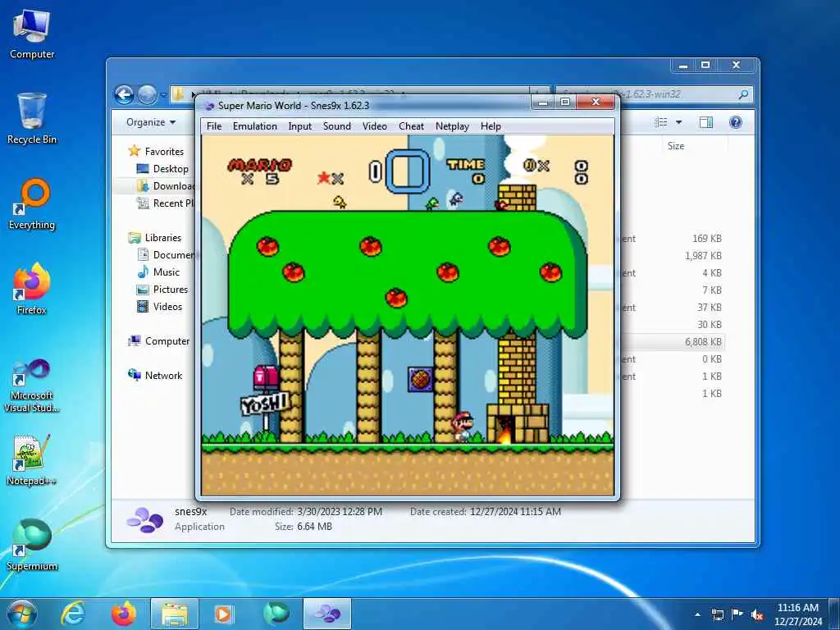The image size is (840, 630).
Task: Click the Windows Start button
Action: coord(21,614)
